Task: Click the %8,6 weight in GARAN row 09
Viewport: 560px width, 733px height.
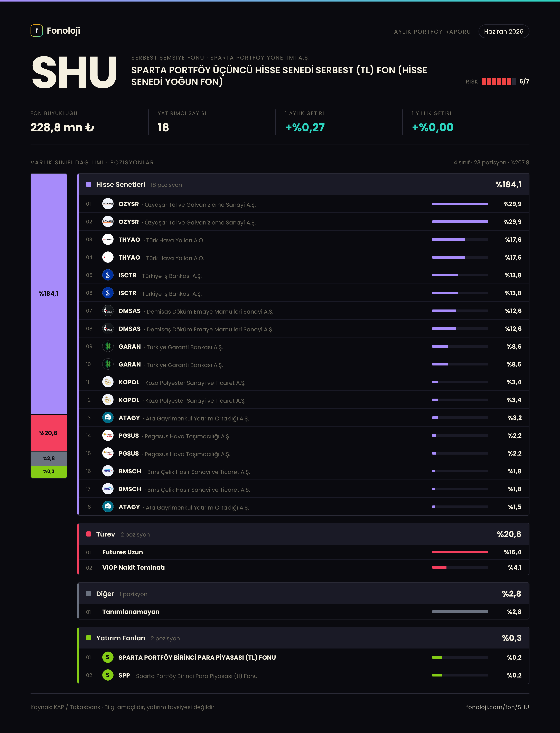Action: tap(514, 346)
